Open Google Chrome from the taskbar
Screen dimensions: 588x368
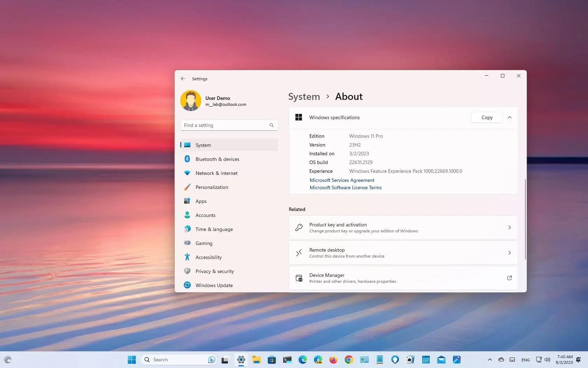349,360
